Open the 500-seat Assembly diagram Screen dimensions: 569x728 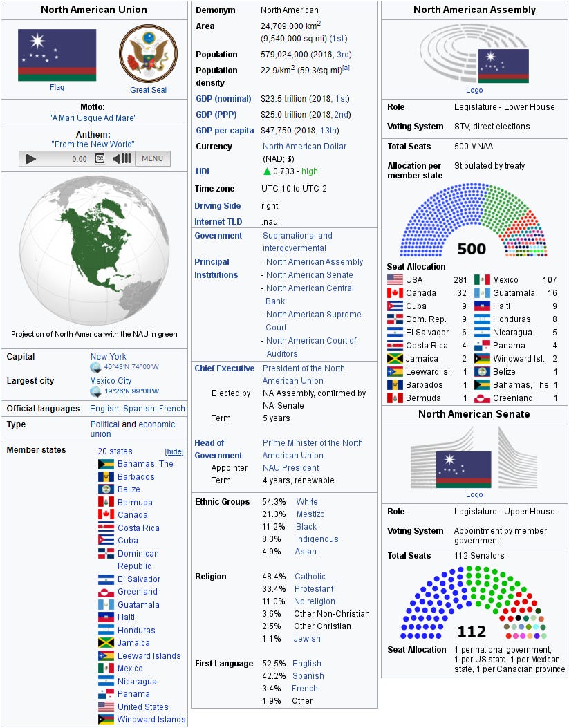tap(474, 220)
